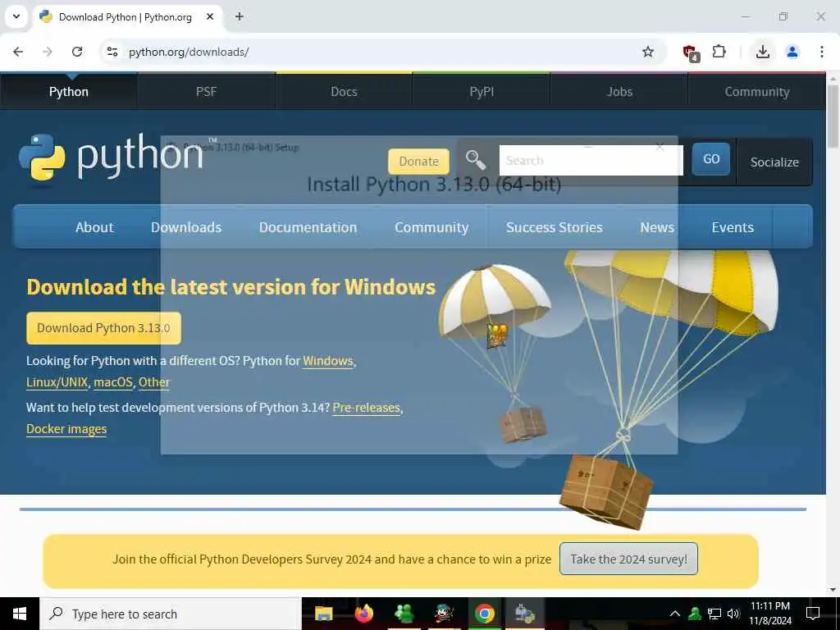Open the red shield extension icon
This screenshot has height=630, width=840.
(x=691, y=52)
